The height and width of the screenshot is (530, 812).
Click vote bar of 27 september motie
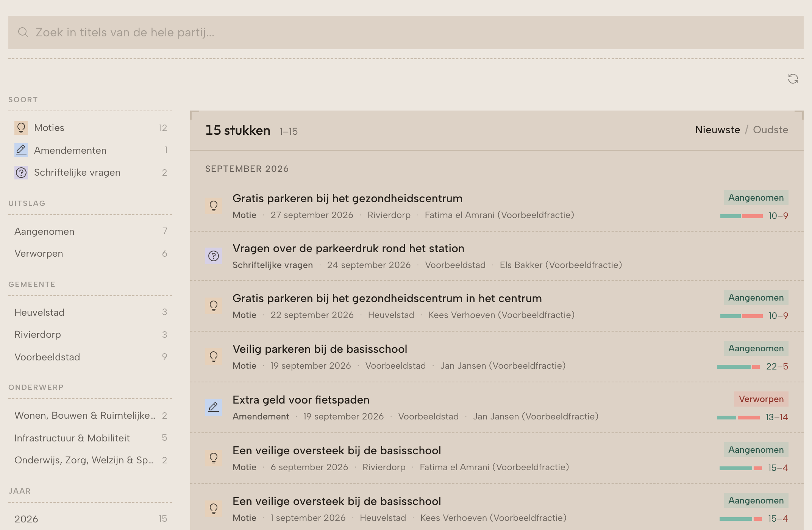[x=741, y=216]
